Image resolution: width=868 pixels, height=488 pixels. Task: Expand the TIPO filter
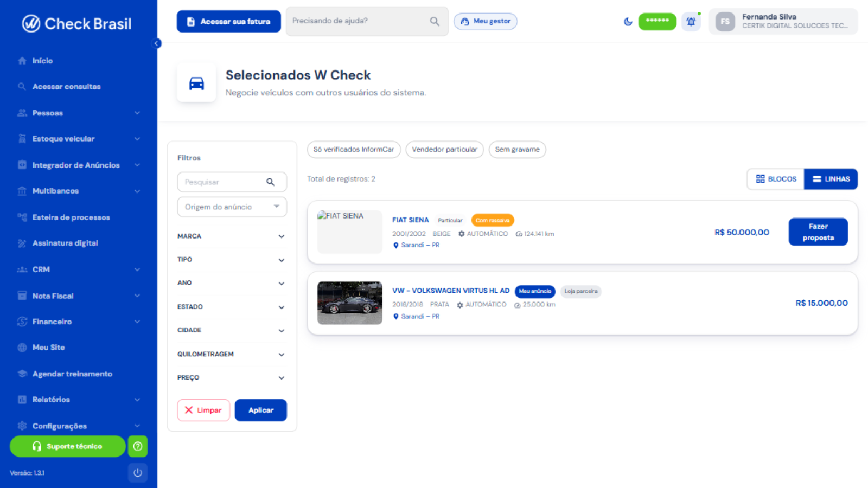pos(232,260)
